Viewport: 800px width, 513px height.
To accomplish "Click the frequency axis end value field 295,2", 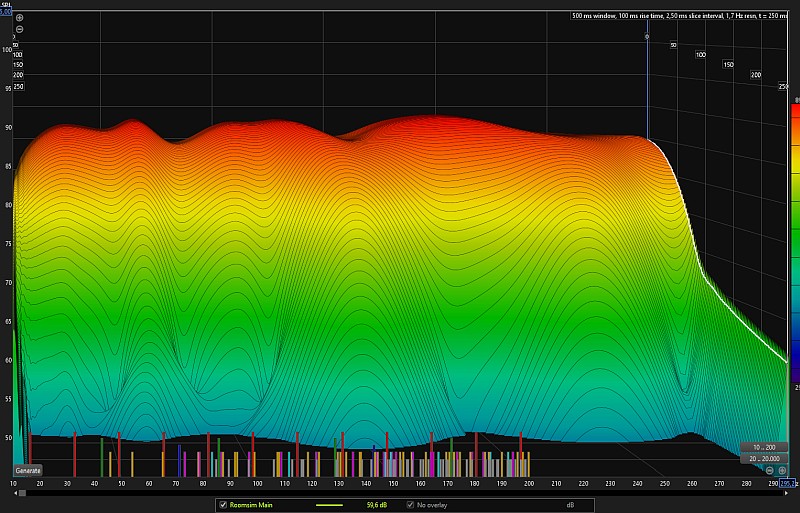I will click(x=788, y=483).
